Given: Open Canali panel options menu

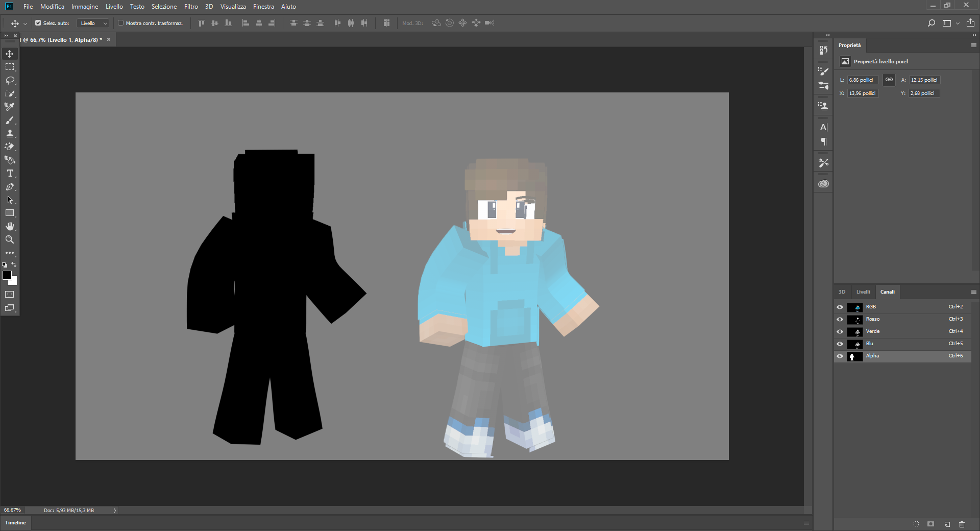Looking at the screenshot, I should point(973,292).
